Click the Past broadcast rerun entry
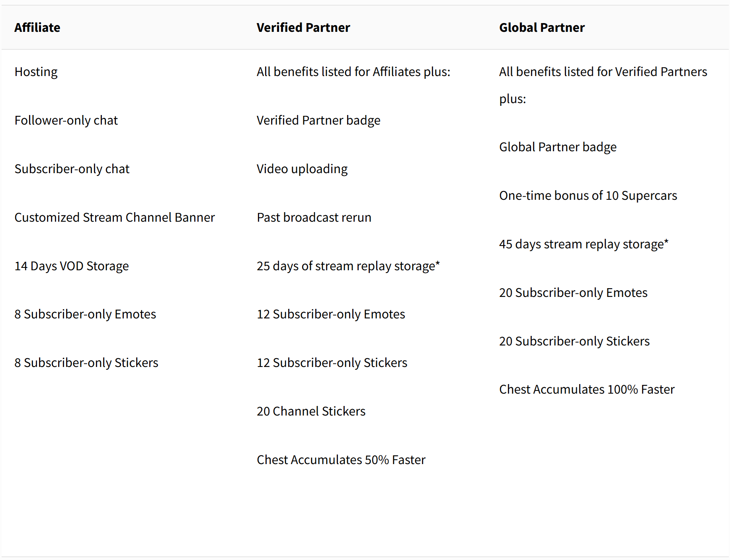Screen dimensions: 730x560 pyautogui.click(x=314, y=217)
